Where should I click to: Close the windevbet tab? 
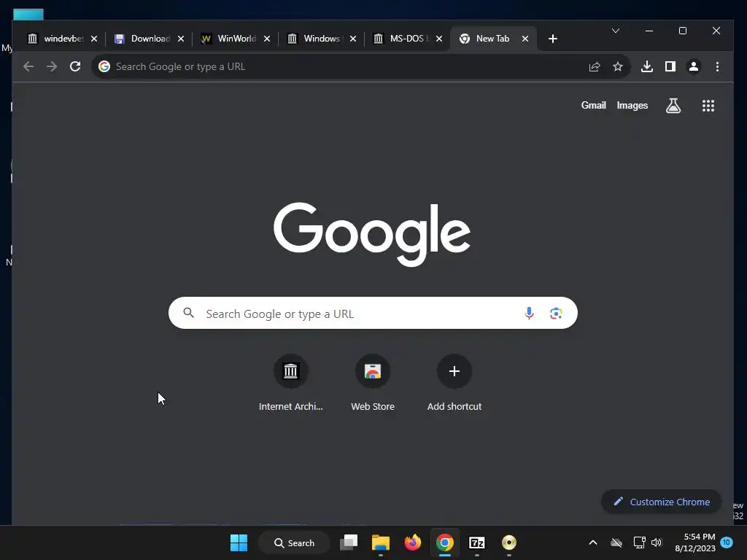[94, 39]
